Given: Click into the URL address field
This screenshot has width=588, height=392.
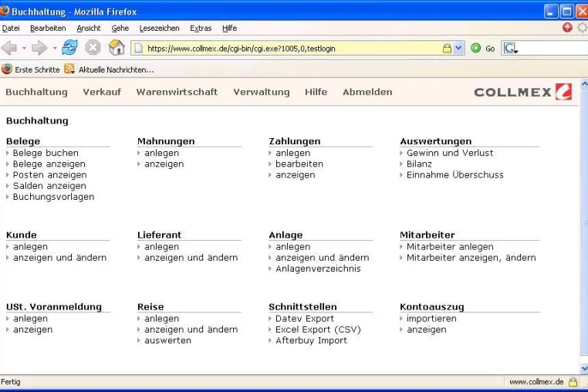Looking at the screenshot, I should (292, 49).
